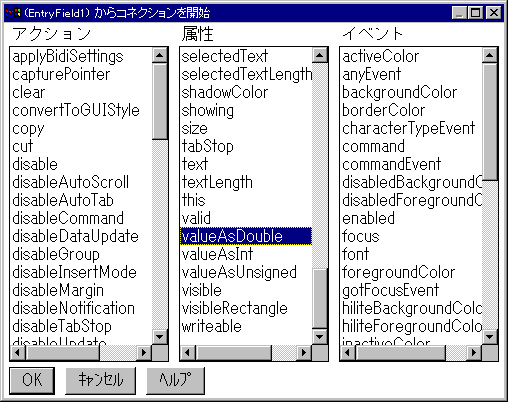
Task: Click the application icon in the title bar
Action: [x=13, y=13]
